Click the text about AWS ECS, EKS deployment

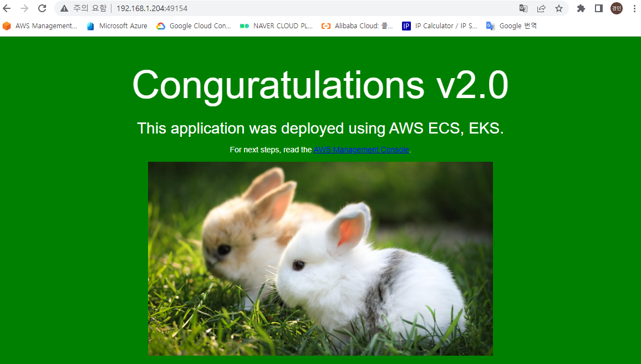click(x=320, y=129)
